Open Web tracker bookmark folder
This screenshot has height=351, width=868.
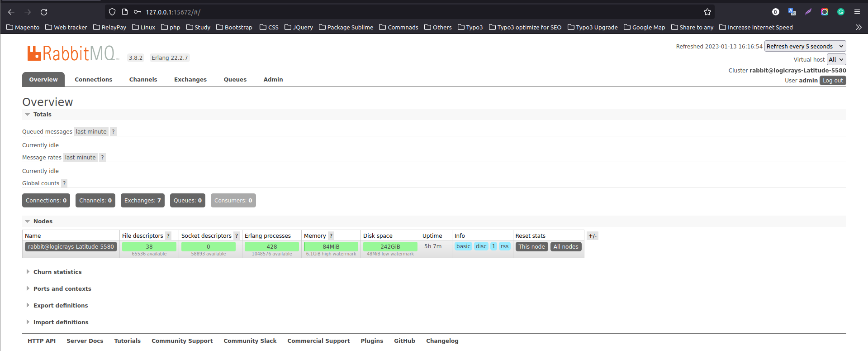point(66,27)
